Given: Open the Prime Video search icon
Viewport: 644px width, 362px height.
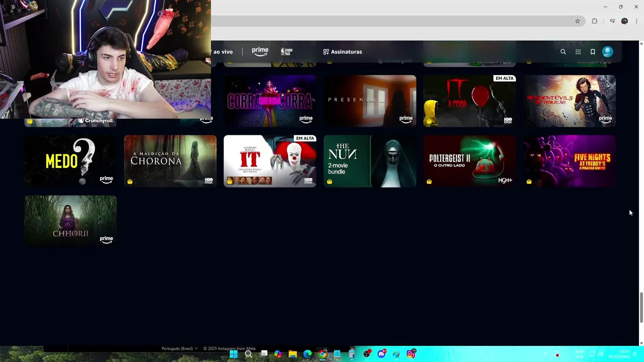Looking at the screenshot, I should (x=563, y=52).
